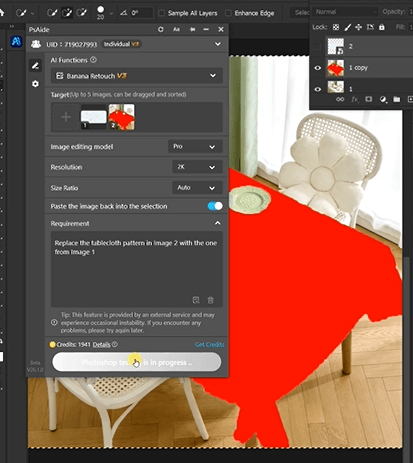Screen dimensions: 413x463
Task: Open the Banana Retouch function dropdown
Action: pos(137,76)
